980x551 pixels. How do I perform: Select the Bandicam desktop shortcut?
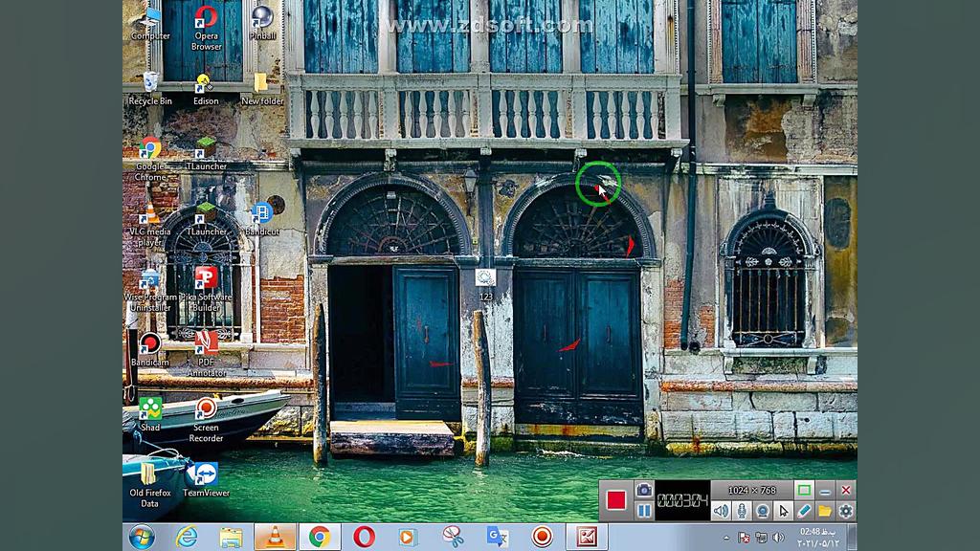point(150,349)
